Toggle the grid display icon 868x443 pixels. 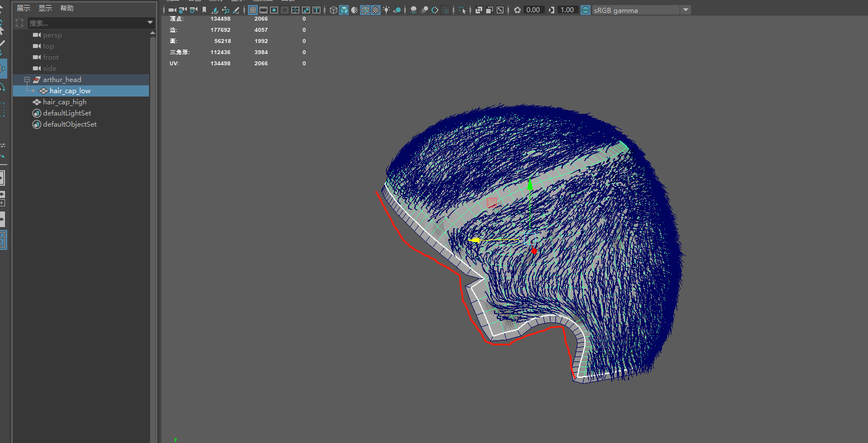click(253, 9)
